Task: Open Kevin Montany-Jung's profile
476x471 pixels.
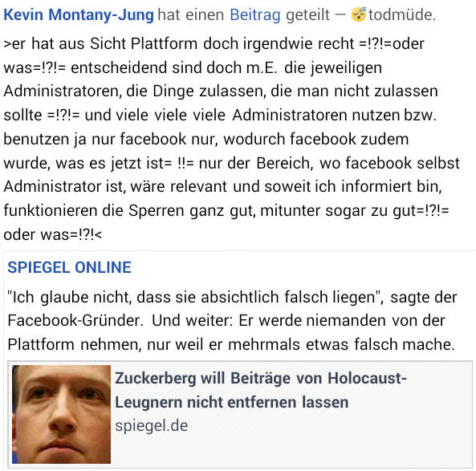Action: 79,15
